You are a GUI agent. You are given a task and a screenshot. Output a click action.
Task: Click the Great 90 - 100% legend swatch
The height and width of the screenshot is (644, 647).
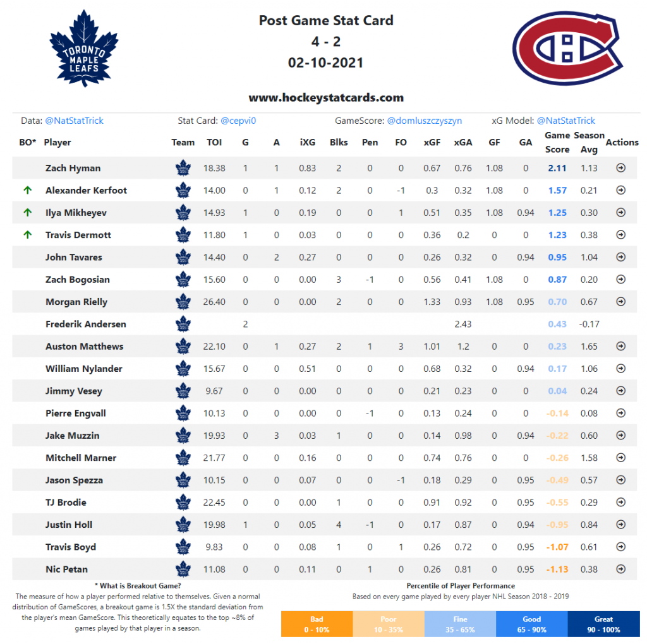point(603,624)
